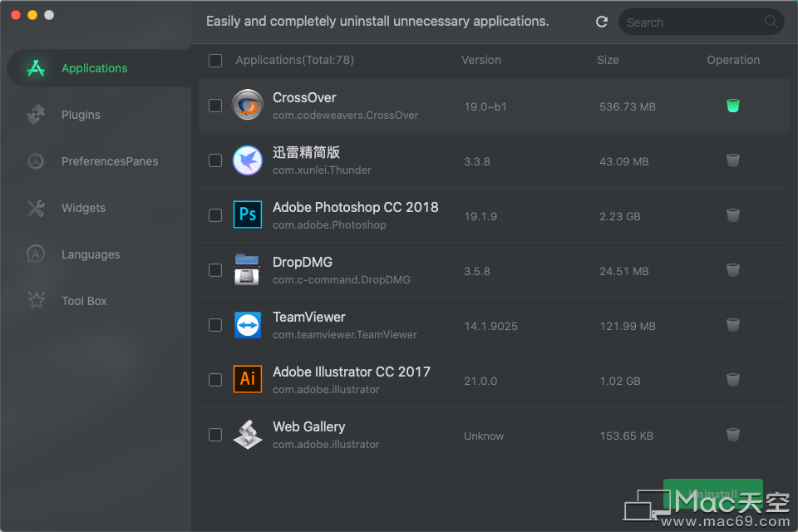Click the CrossOver app icon
Image resolution: width=798 pixels, height=532 pixels.
(248, 105)
